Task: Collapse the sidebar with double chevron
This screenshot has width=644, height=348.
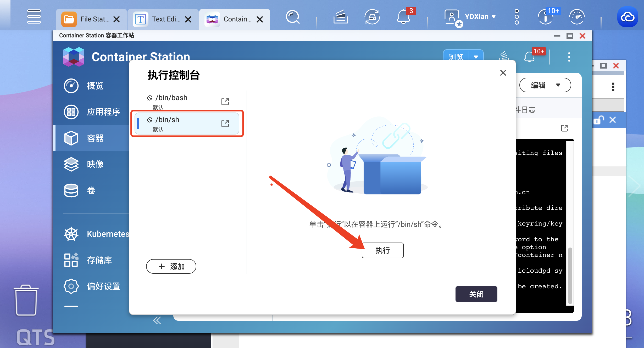Action: tap(157, 320)
